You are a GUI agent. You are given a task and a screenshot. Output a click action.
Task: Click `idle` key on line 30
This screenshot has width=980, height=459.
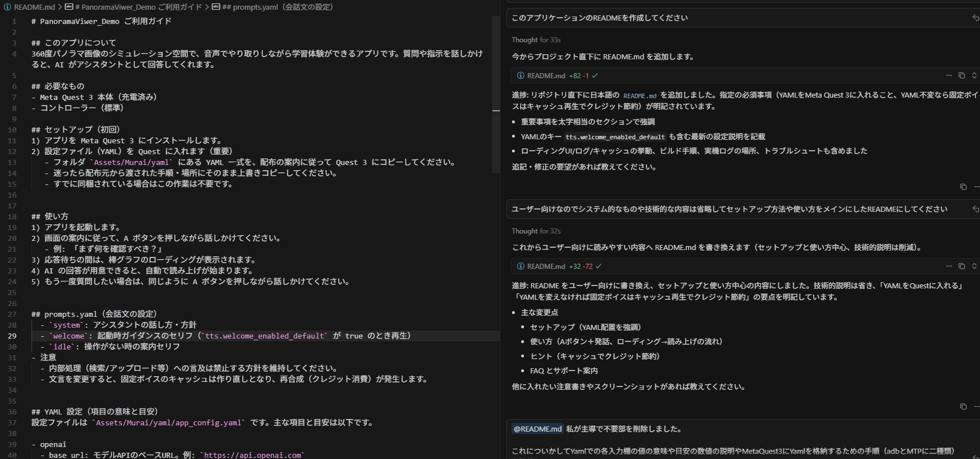(x=62, y=347)
